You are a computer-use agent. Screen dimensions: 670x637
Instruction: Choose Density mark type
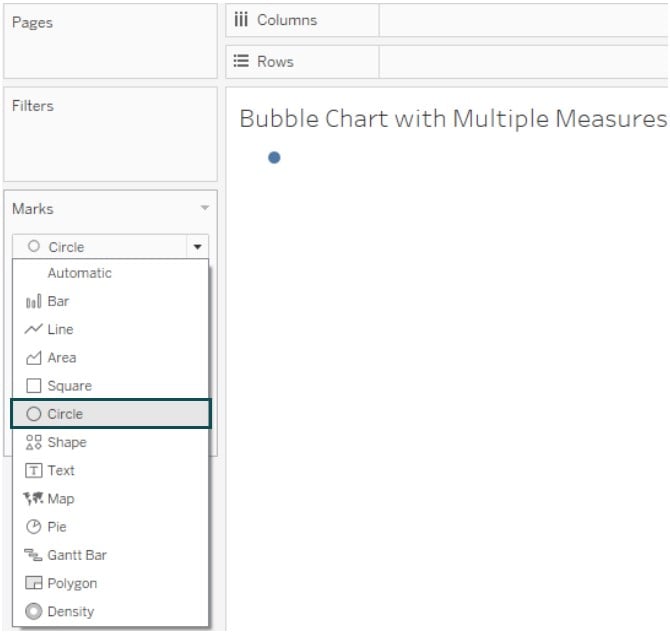[x=111, y=611]
